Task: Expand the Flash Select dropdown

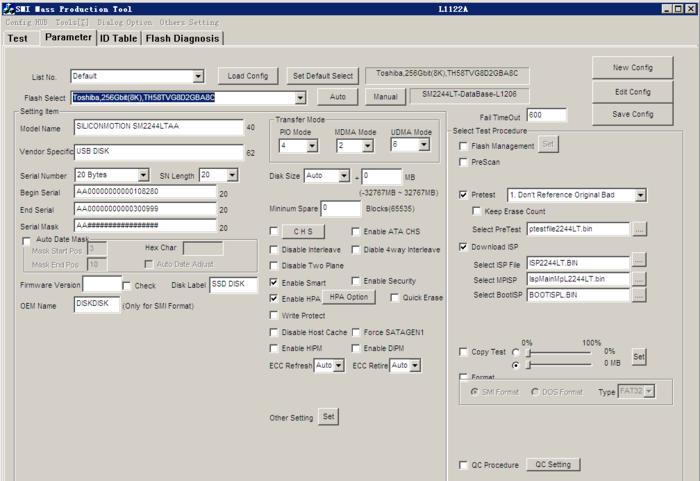Action: coord(300,97)
